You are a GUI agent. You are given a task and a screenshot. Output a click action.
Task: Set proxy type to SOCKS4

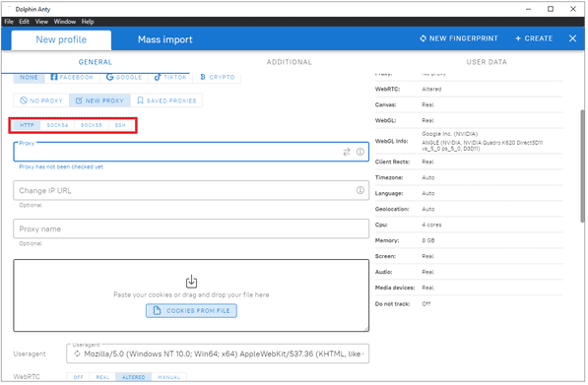click(x=57, y=125)
